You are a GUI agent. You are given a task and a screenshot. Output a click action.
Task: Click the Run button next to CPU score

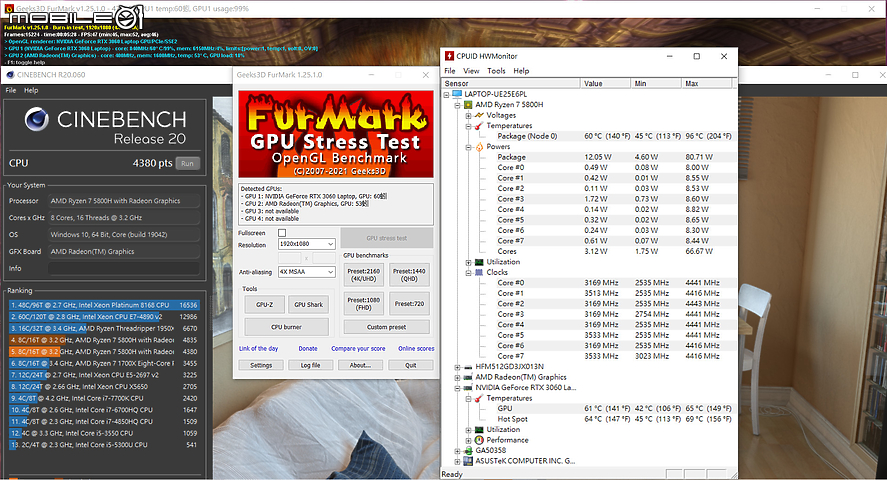tap(187, 163)
